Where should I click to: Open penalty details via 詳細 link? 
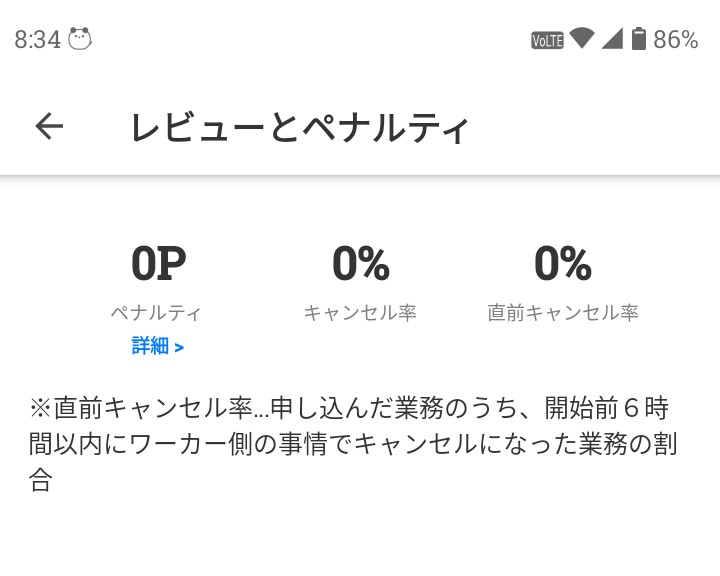click(151, 346)
